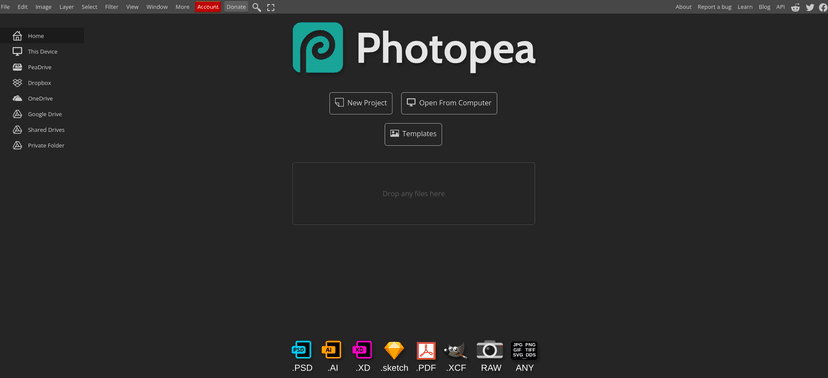The image size is (828, 378).
Task: Select This Device in the sidebar
Action: (x=42, y=52)
